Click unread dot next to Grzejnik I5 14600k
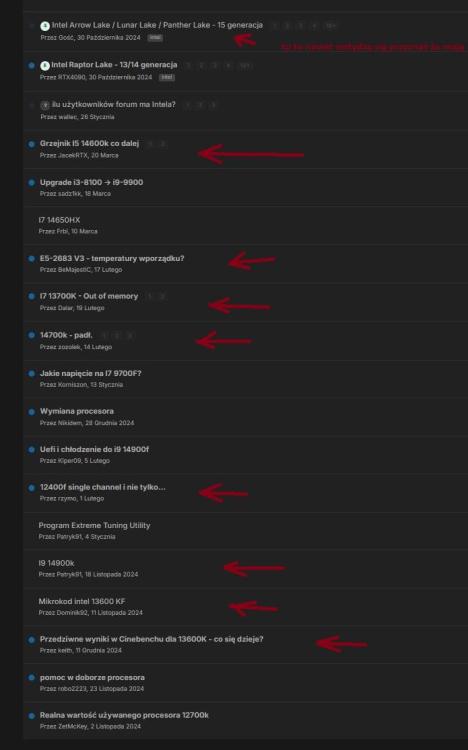 point(32,144)
